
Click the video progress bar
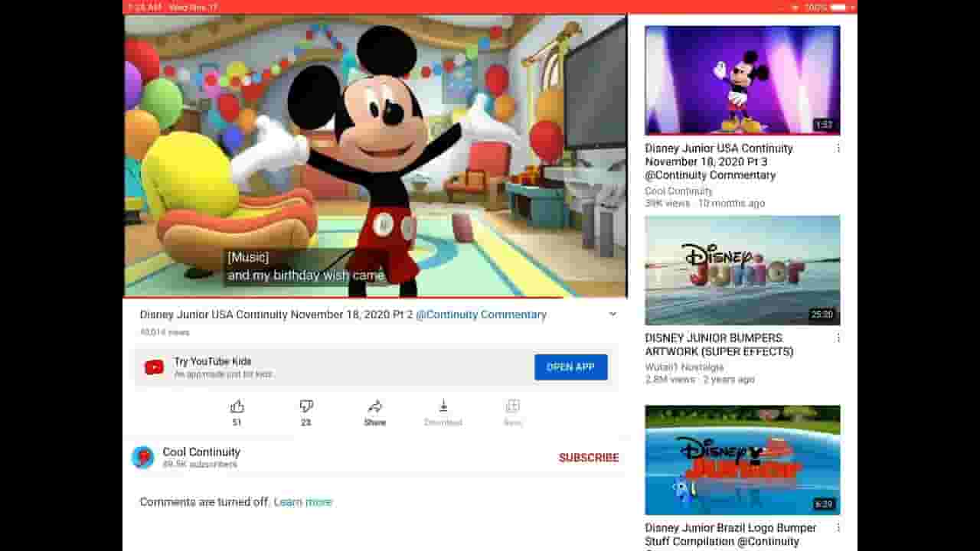[375, 297]
